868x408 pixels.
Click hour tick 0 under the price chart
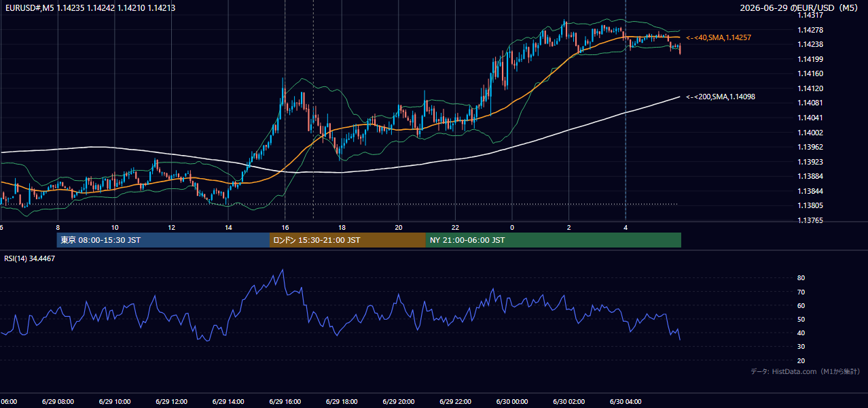click(512, 227)
